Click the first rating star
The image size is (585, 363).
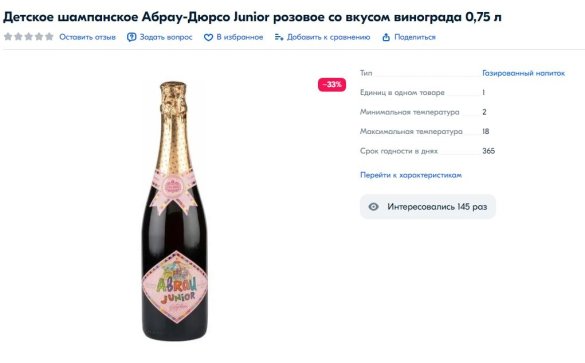tap(8, 37)
